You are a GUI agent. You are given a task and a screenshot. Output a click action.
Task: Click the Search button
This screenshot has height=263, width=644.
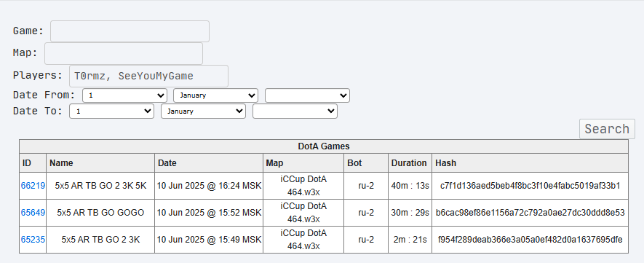click(607, 129)
